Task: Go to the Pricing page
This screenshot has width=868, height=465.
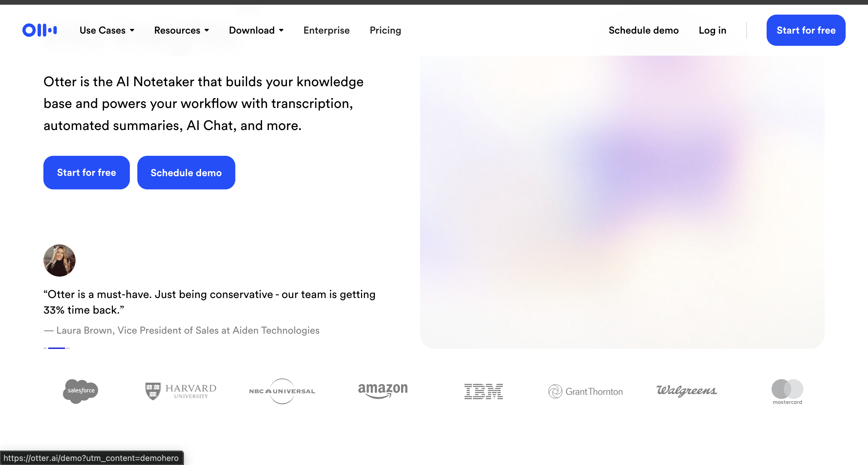Action: 385,30
